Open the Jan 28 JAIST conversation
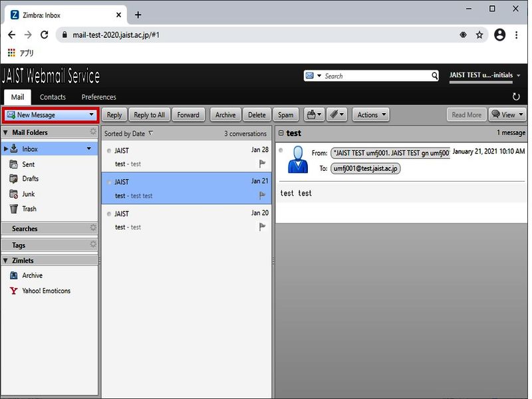This screenshot has height=399, width=532. (x=186, y=157)
